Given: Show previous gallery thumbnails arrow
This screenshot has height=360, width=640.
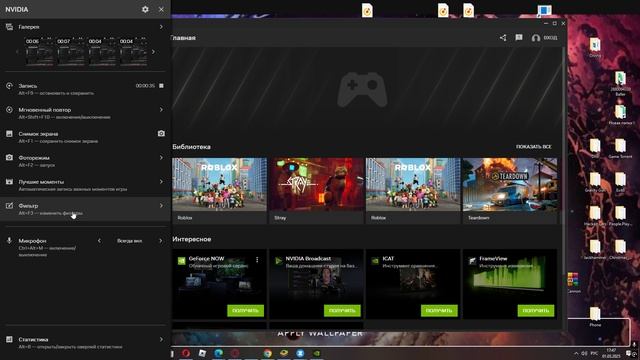Looking at the screenshot, I should click(x=17, y=52).
